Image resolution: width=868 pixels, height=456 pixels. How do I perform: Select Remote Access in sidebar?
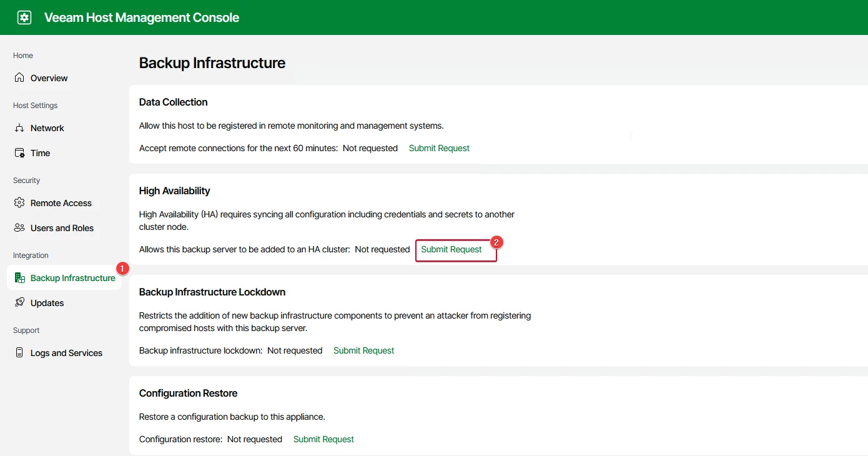[x=61, y=203]
